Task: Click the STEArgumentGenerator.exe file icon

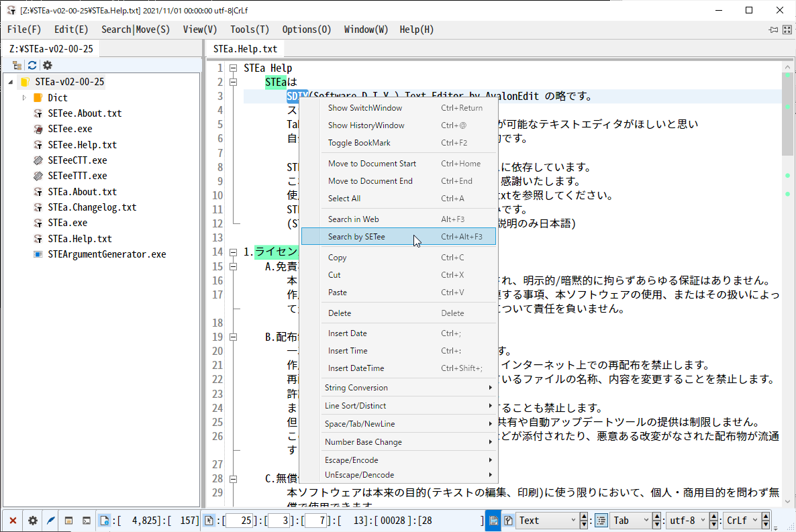Action: pos(38,254)
